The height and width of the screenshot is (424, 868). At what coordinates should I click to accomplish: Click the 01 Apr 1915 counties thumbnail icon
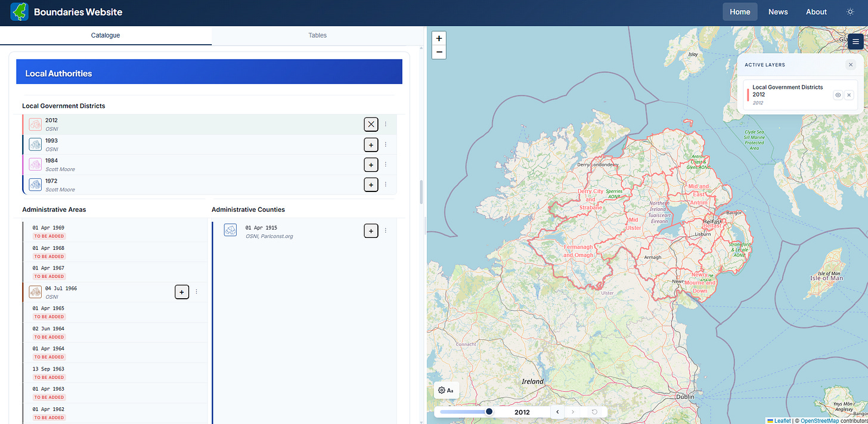[x=231, y=230]
